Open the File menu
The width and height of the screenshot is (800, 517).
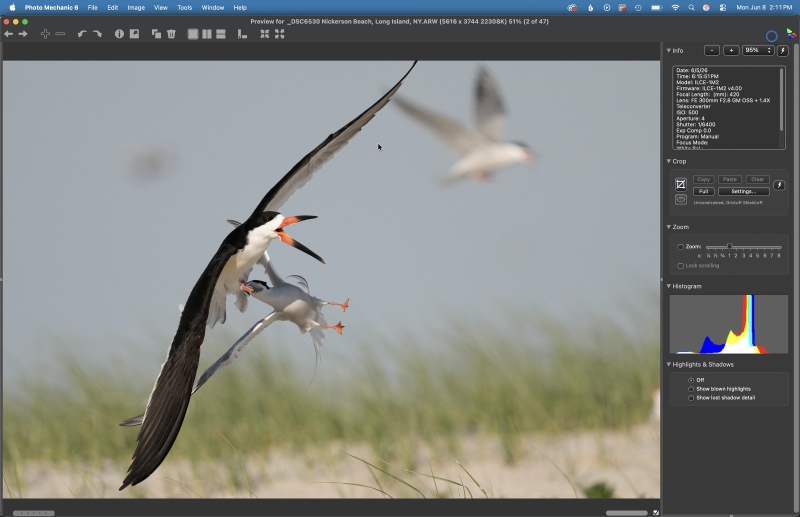[92, 8]
